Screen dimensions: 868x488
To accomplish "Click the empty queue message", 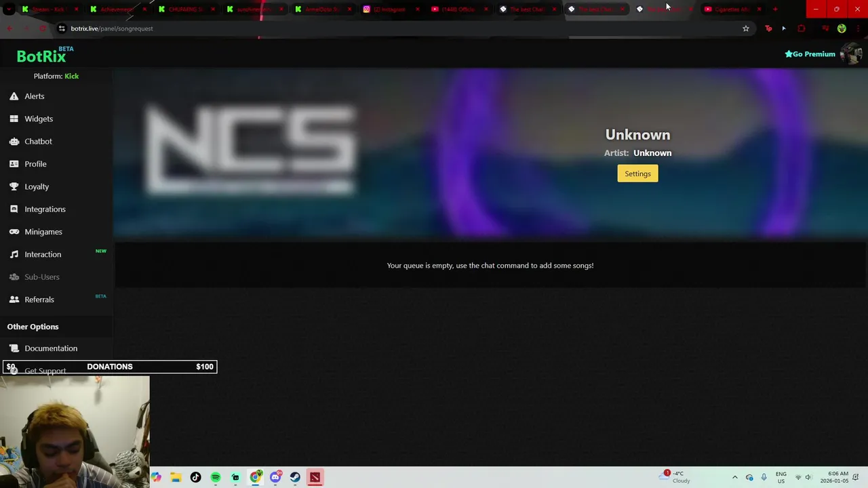I will coord(490,266).
